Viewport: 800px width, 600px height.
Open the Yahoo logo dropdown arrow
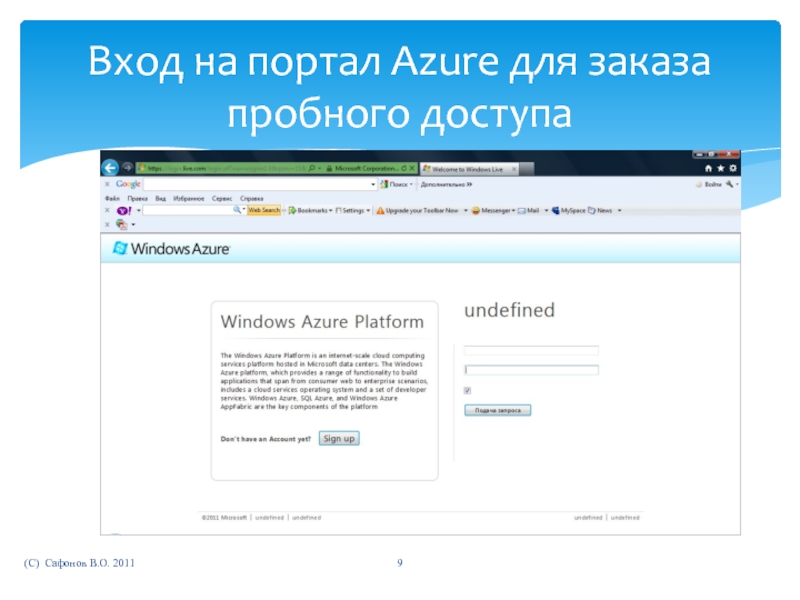(x=138, y=210)
